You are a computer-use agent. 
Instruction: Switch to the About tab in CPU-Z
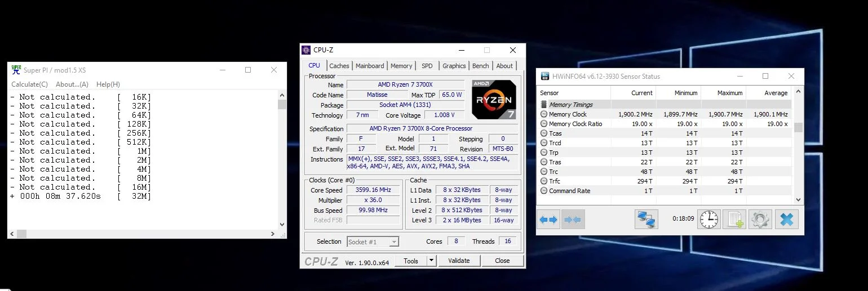point(504,66)
